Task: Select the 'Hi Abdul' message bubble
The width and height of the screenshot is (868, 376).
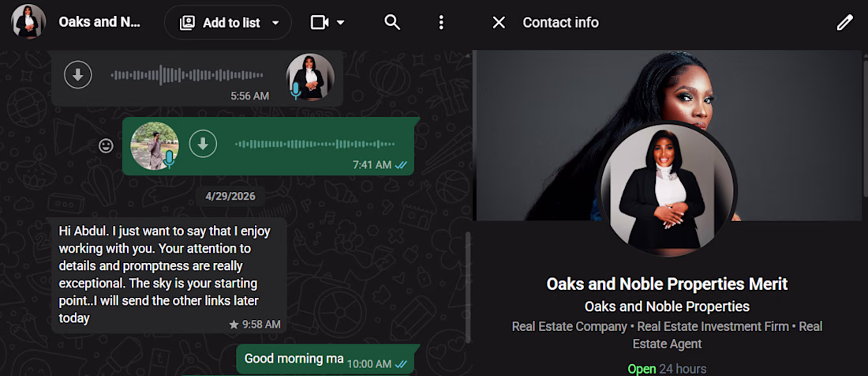Action: tap(170, 275)
